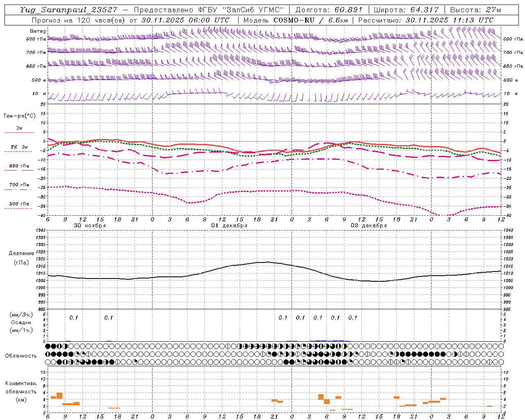525x420 pixels.
Task: Select the provider text ФГБУ "ЗапСиб УГМС"
Action: tap(242, 10)
